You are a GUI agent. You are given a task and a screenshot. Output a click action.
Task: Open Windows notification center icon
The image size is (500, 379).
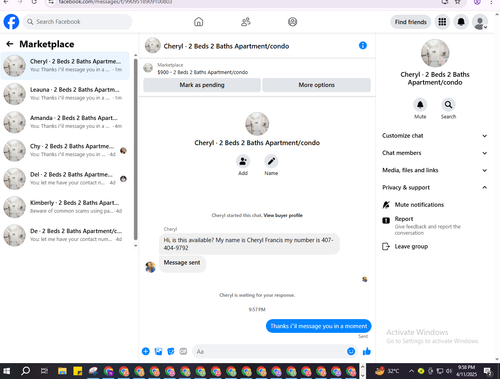pos(488,371)
